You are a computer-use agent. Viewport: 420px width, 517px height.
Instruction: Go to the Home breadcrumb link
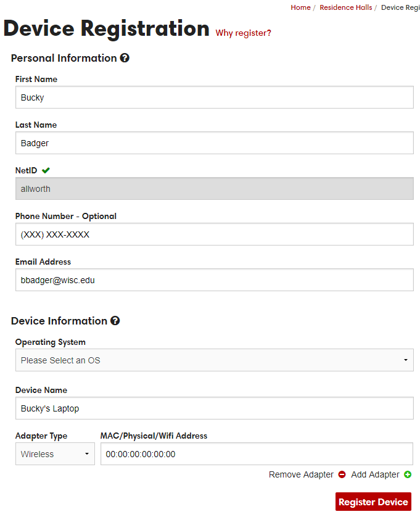(x=300, y=7)
